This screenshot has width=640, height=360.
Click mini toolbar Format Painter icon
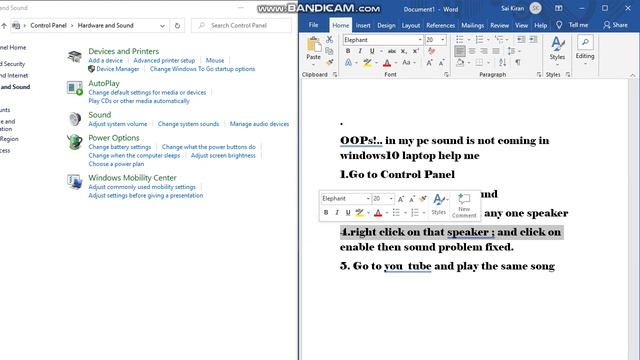pos(423,198)
